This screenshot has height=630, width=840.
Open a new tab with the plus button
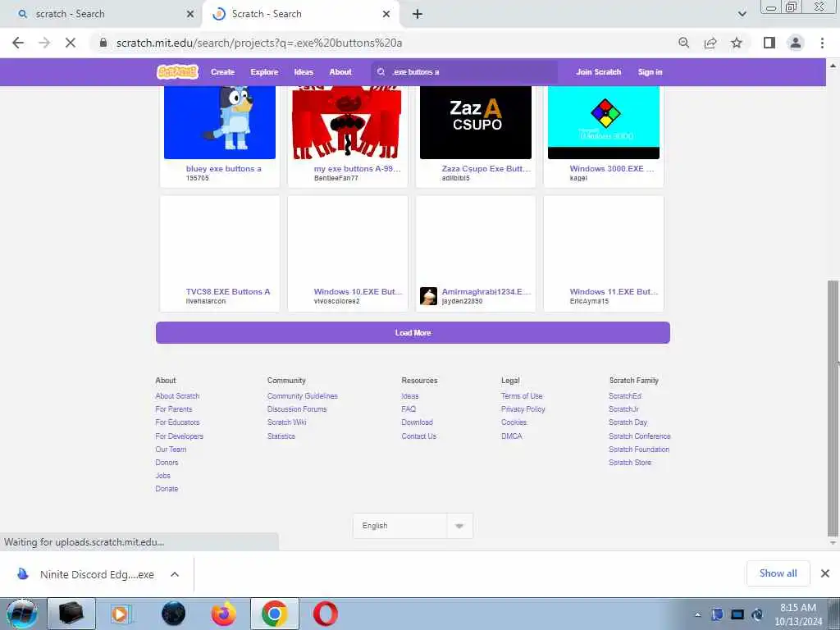pyautogui.click(x=418, y=14)
